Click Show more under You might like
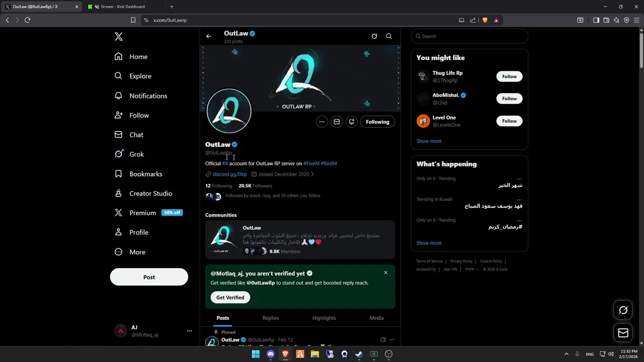 pos(429,141)
